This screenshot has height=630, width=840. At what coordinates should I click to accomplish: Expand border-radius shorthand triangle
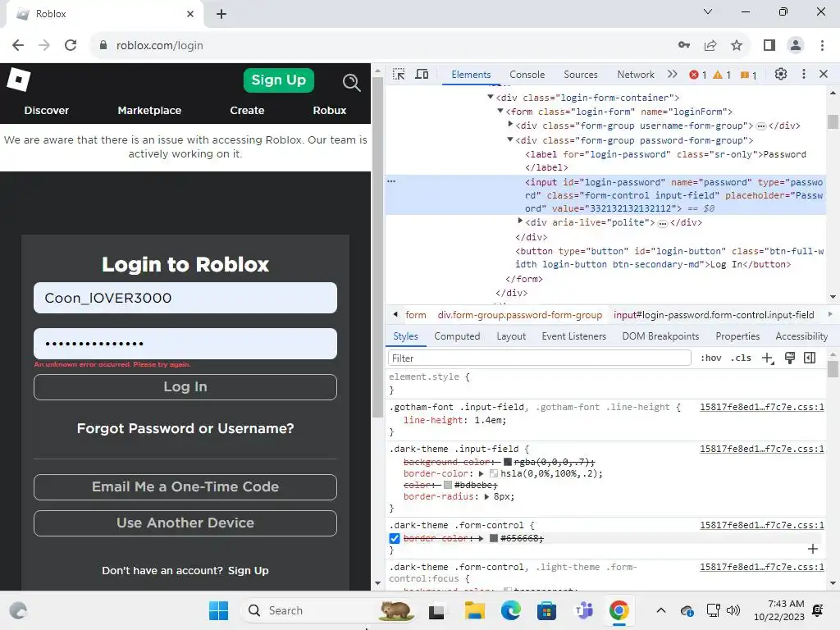point(486,496)
